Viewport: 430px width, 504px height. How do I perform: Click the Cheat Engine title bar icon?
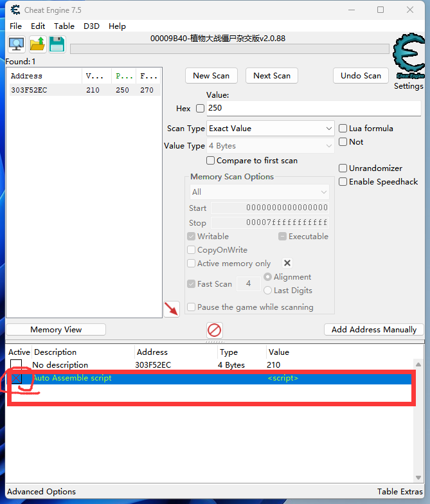(15, 10)
